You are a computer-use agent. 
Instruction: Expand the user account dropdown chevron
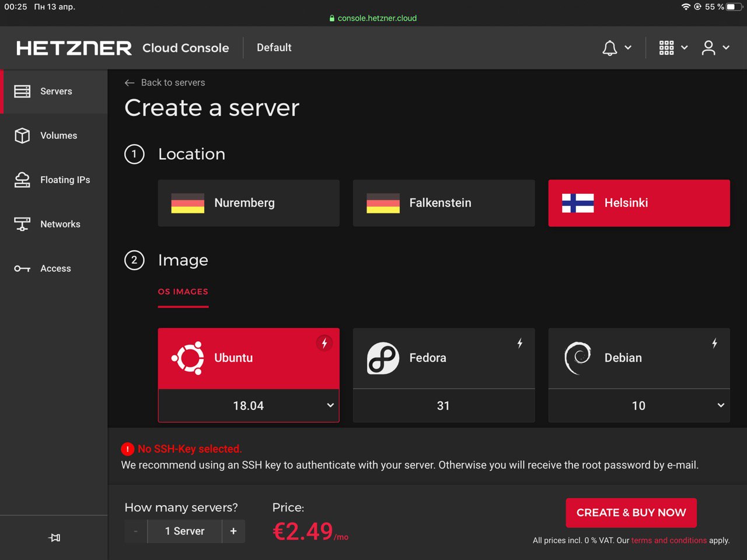click(726, 48)
